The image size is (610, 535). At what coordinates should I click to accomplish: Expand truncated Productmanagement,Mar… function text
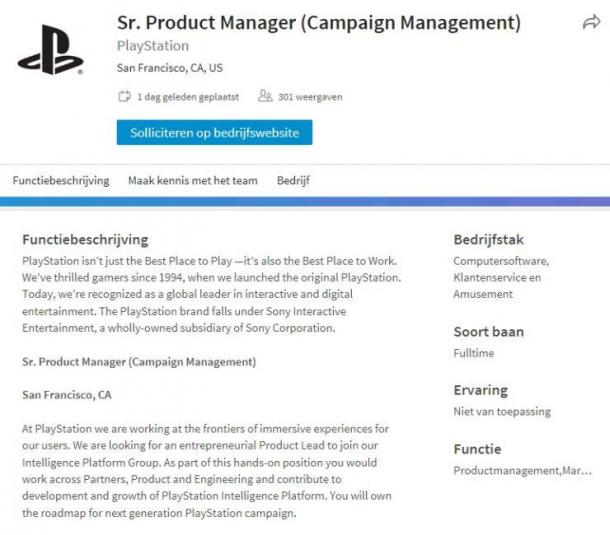coord(522,471)
